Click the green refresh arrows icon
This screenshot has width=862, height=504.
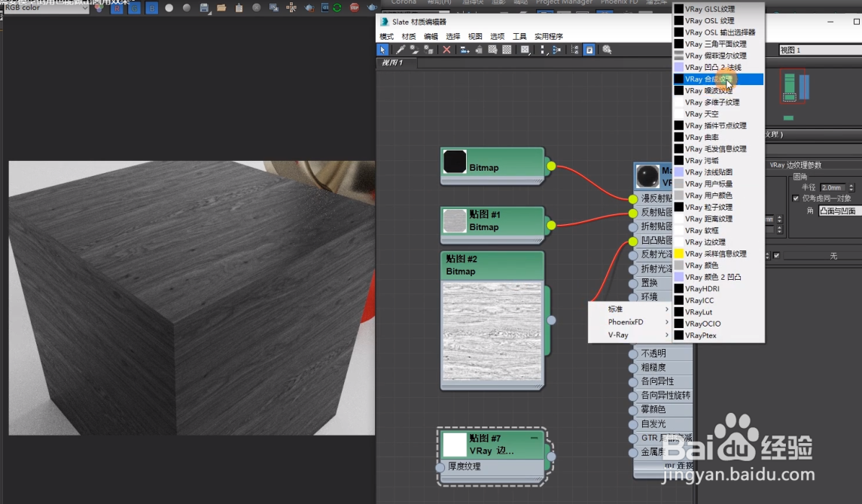[x=337, y=8]
